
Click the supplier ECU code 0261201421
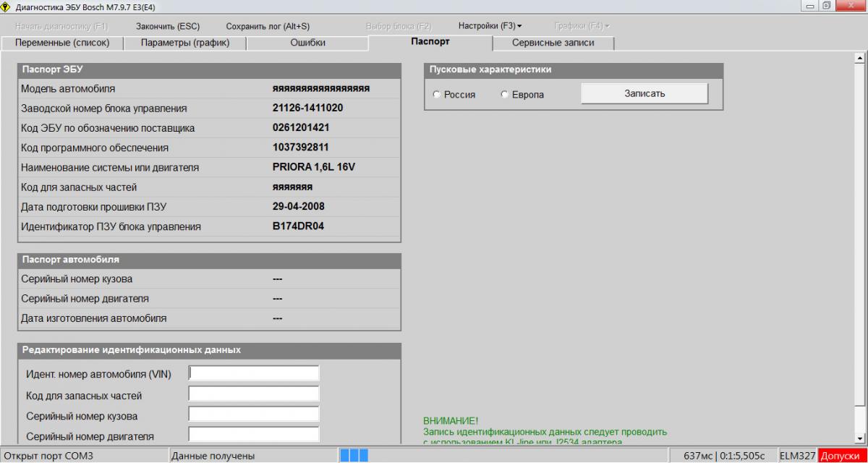click(x=301, y=128)
